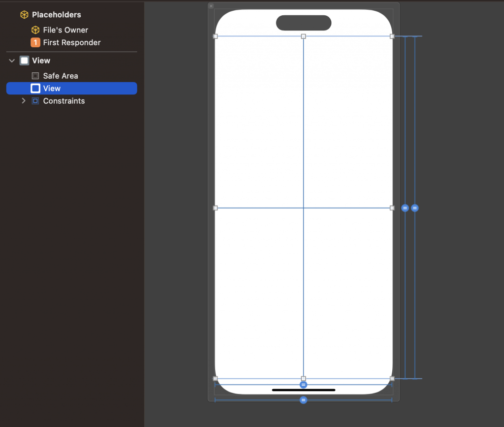
Task: Click the top-center resize handle of the view
Action: (x=303, y=36)
